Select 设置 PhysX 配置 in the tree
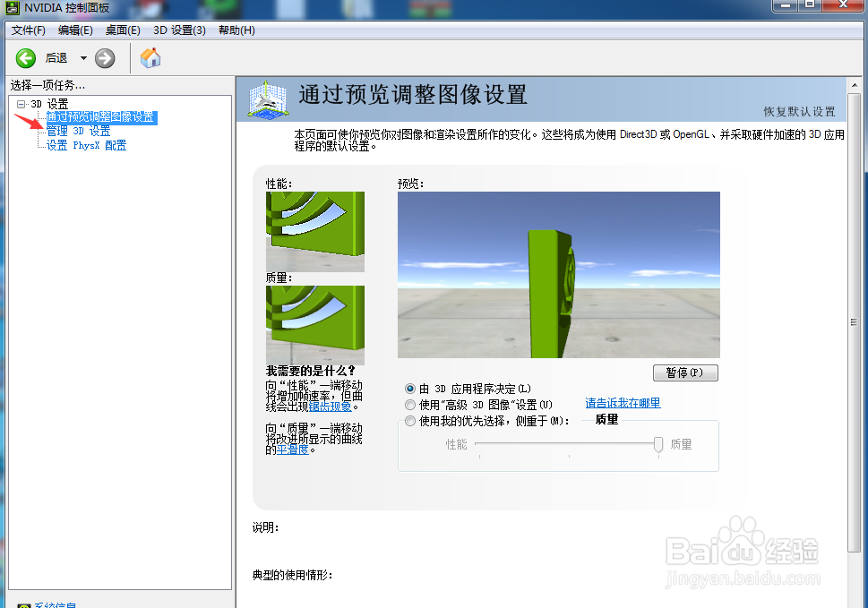The width and height of the screenshot is (868, 608). [x=86, y=145]
